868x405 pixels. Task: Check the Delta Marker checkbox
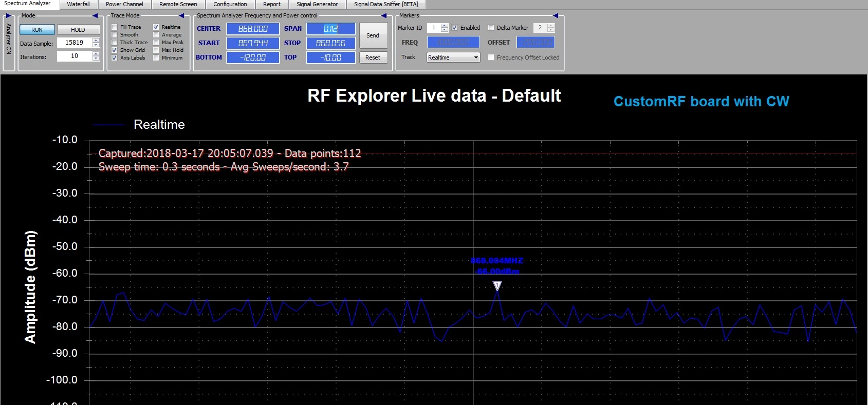point(491,28)
